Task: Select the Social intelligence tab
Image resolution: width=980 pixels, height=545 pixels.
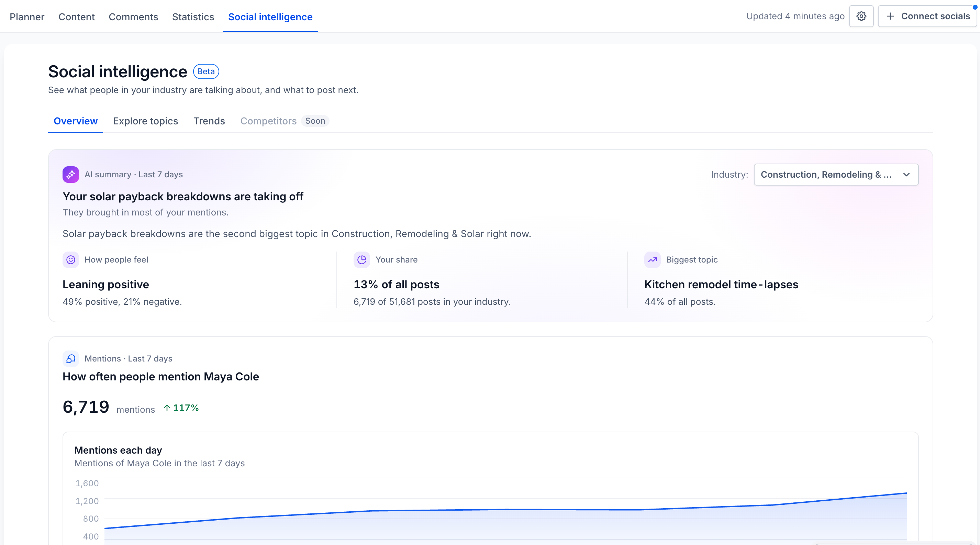Action: point(270,17)
